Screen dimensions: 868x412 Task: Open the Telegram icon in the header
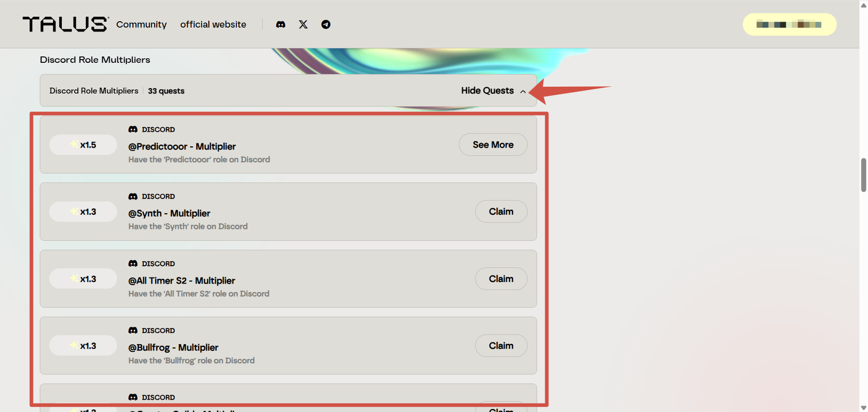pyautogui.click(x=325, y=24)
